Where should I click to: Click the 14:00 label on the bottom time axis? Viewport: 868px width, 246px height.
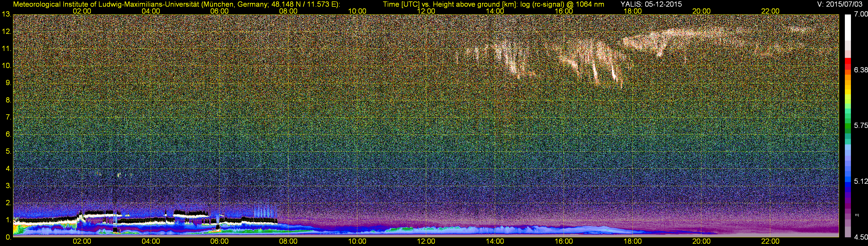click(495, 241)
